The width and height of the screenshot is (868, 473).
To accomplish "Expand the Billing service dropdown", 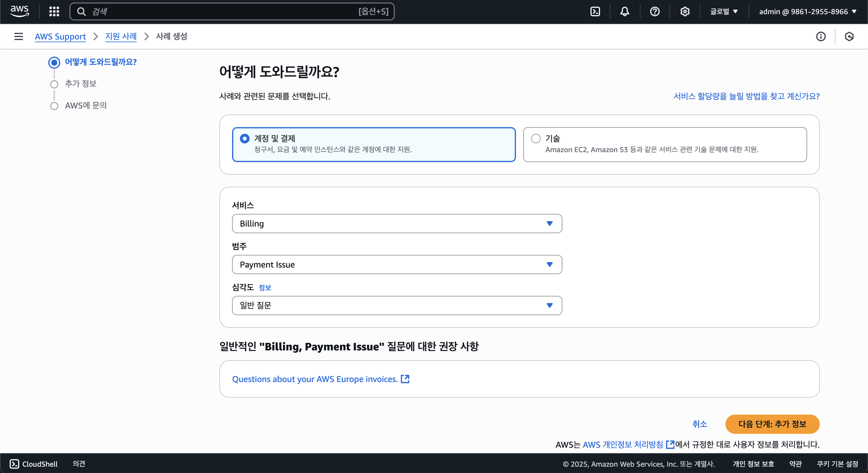I will 397,223.
